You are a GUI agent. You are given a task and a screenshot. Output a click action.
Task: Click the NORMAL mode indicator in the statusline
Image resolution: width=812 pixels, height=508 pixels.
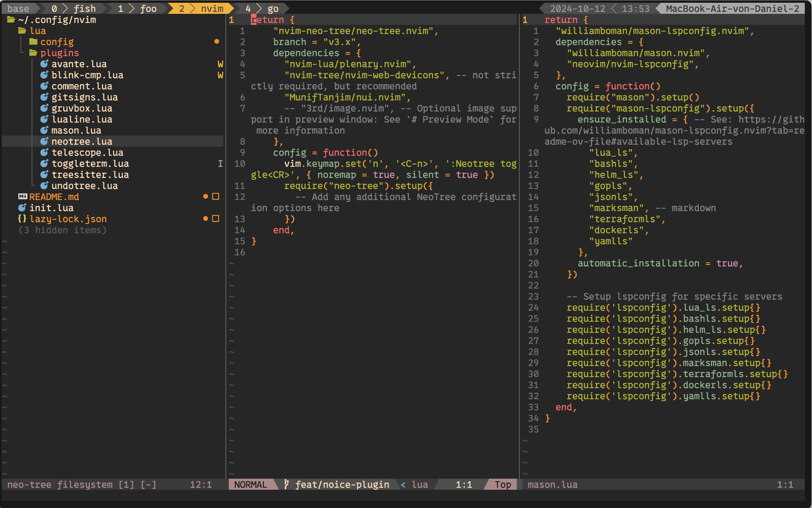(250, 484)
